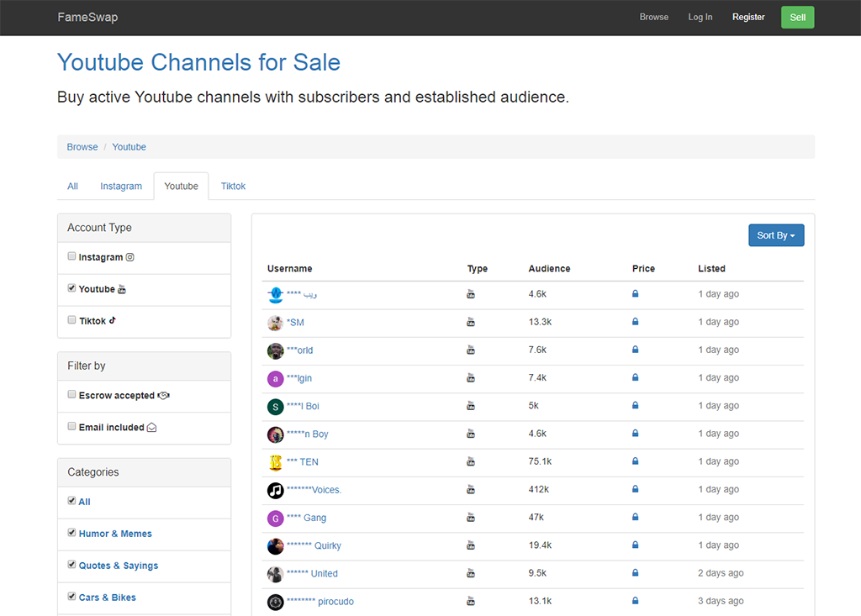The height and width of the screenshot is (616, 861).
Task: Click the YouTube logo icon beside Youtube filter
Action: (122, 289)
